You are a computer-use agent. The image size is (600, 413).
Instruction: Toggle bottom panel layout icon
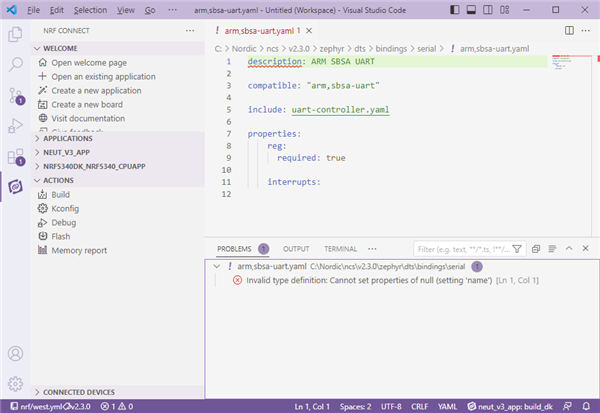point(471,10)
